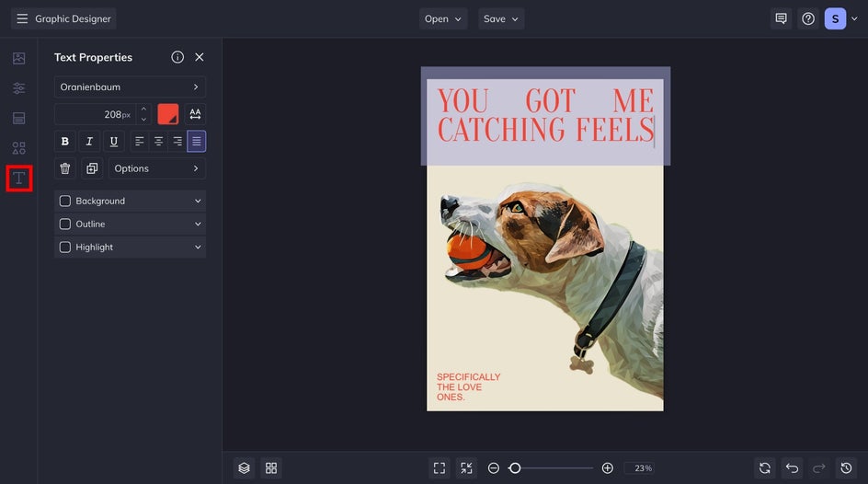Image resolution: width=868 pixels, height=484 pixels.
Task: Open the feedback comment icon
Action: [x=781, y=18]
